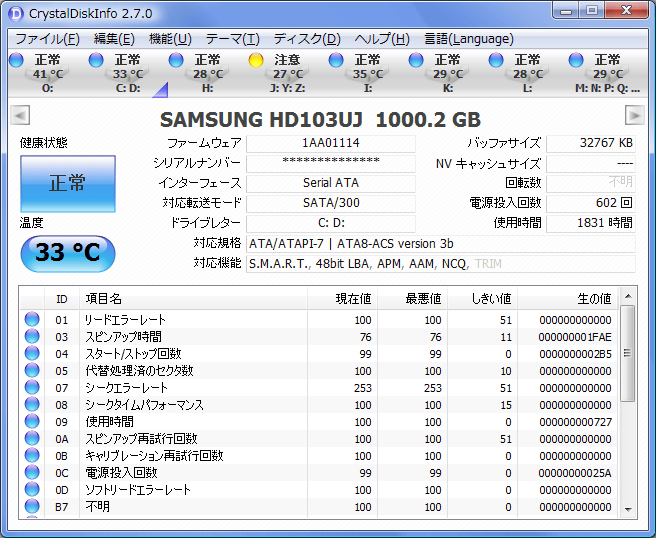Click the 41 °C temperature for drive O:

[x=48, y=74]
